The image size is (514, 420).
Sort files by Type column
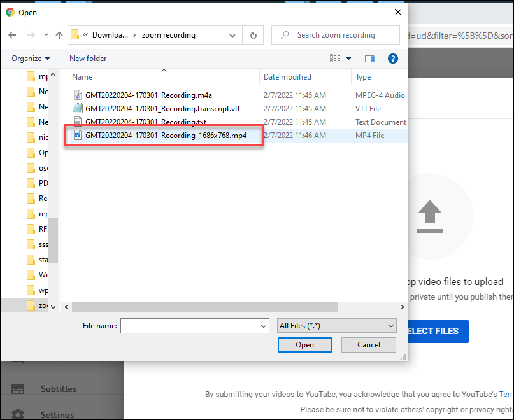pyautogui.click(x=363, y=77)
